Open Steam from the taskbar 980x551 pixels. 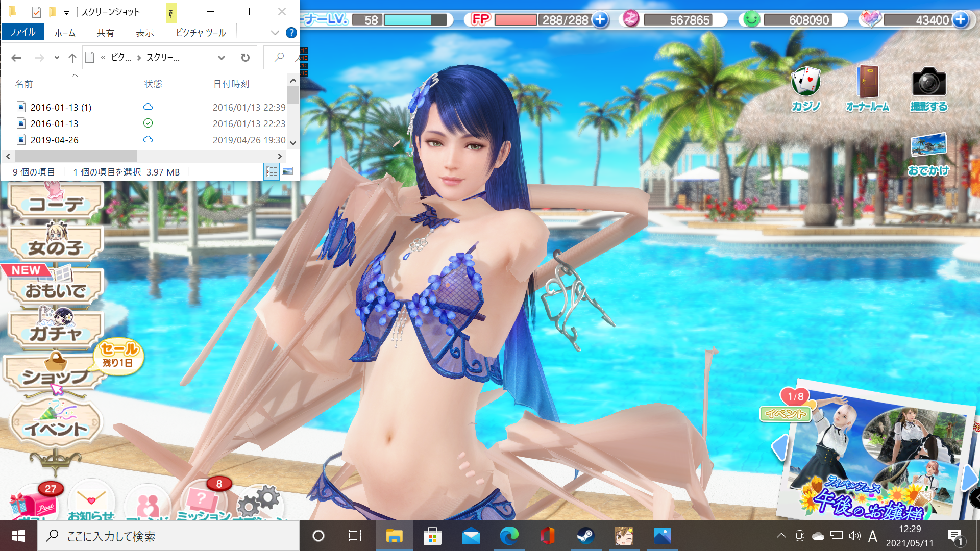click(585, 536)
